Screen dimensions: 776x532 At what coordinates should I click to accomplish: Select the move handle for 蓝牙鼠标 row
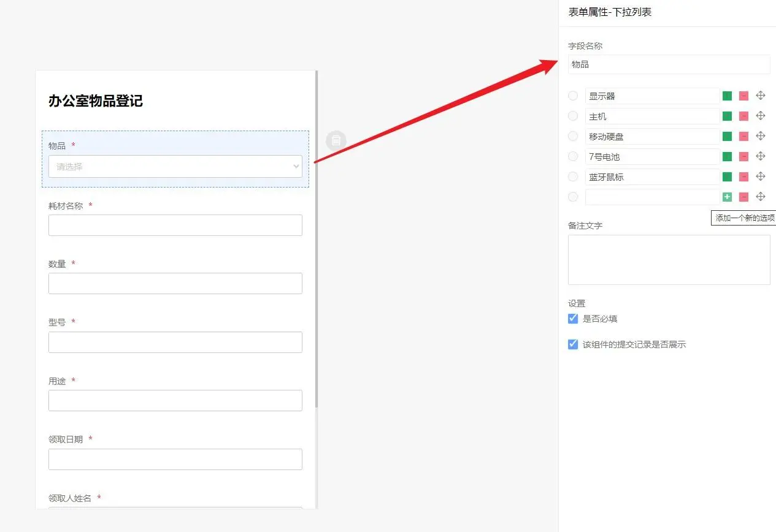click(761, 177)
